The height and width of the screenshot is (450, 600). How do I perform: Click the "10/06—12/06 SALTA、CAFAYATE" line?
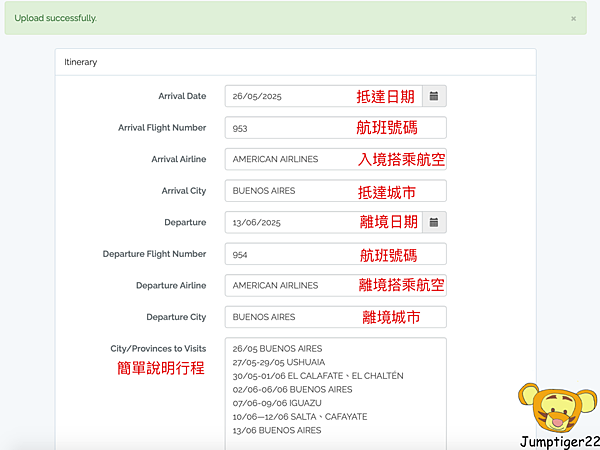click(x=300, y=417)
